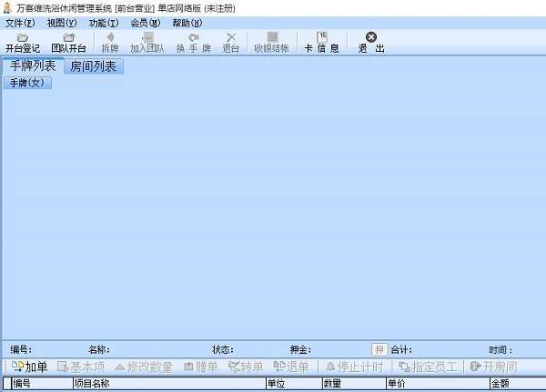Open the 帮助(H) menu
546x392 pixels.
pyautogui.click(x=187, y=23)
